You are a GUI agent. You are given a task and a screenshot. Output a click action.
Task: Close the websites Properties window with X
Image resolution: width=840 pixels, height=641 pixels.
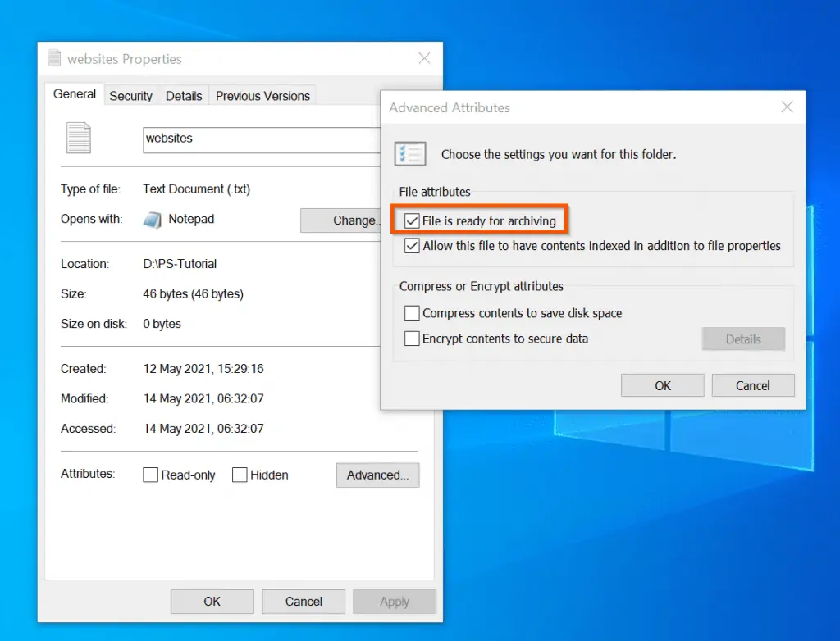tap(424, 58)
